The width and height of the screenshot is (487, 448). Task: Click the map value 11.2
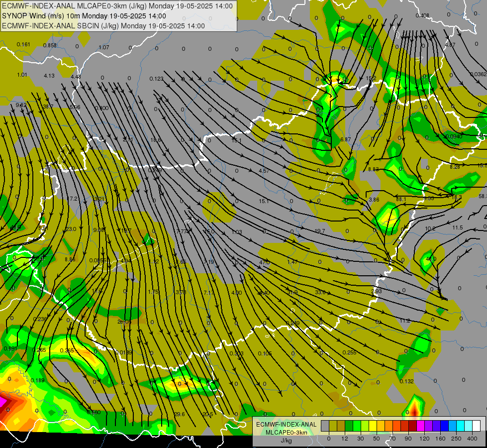[x=405, y=321]
